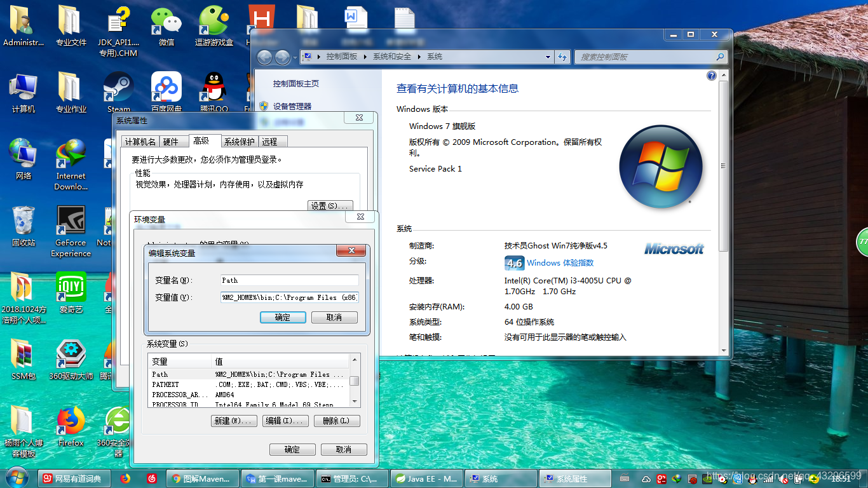Viewport: 868px width, 488px height.
Task: Open 控制面板主页 link in sidebar
Action: pyautogui.click(x=296, y=84)
